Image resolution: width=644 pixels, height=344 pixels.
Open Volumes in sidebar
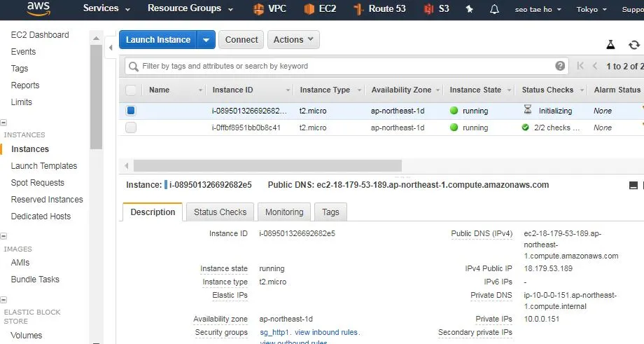[x=27, y=336]
